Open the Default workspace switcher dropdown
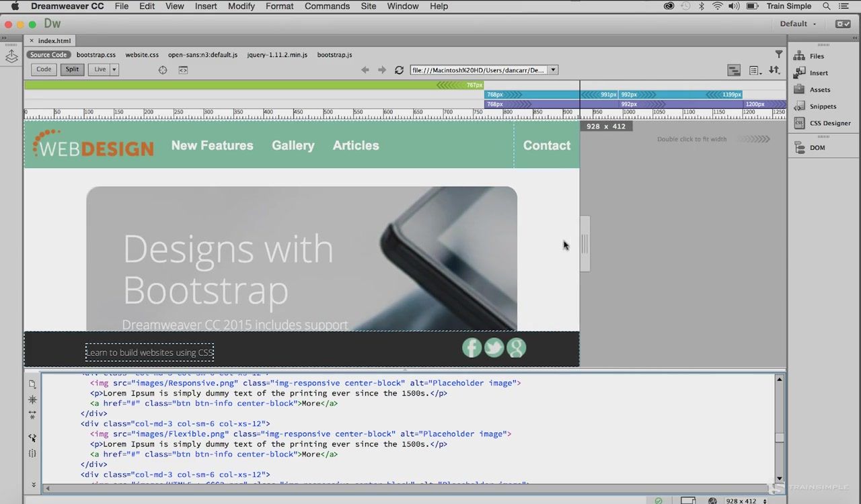 [x=798, y=24]
